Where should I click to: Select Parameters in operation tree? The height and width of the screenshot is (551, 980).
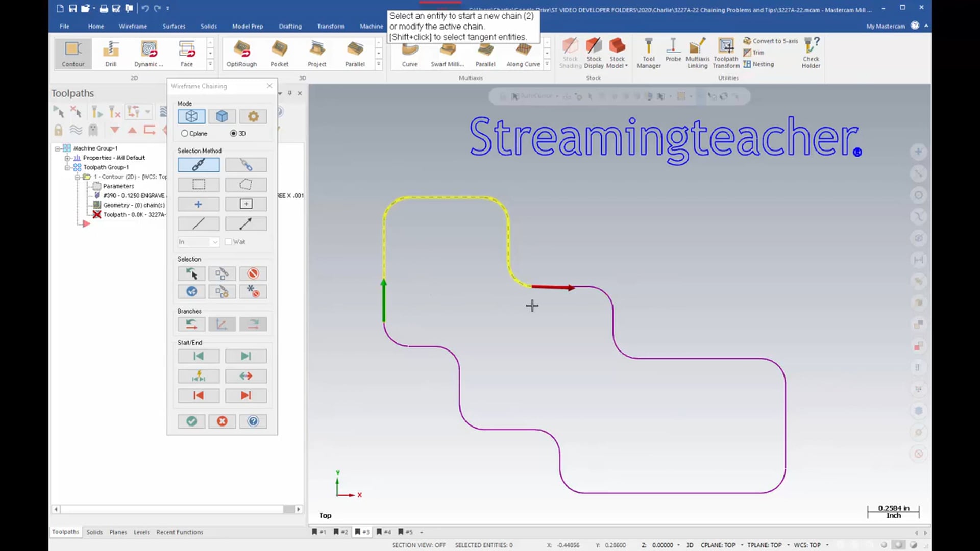[118, 186]
